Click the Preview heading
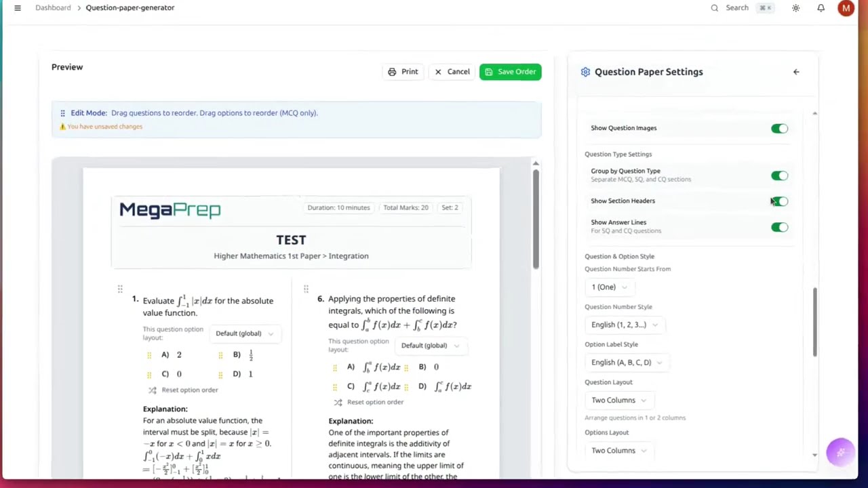This screenshot has height=488, width=868. 67,67
